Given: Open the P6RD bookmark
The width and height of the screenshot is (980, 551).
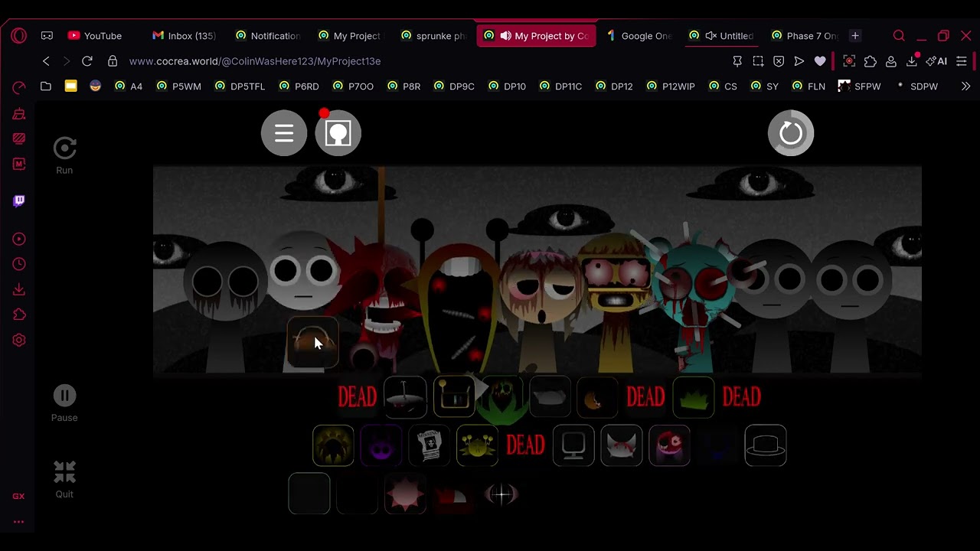Looking at the screenshot, I should (x=299, y=86).
